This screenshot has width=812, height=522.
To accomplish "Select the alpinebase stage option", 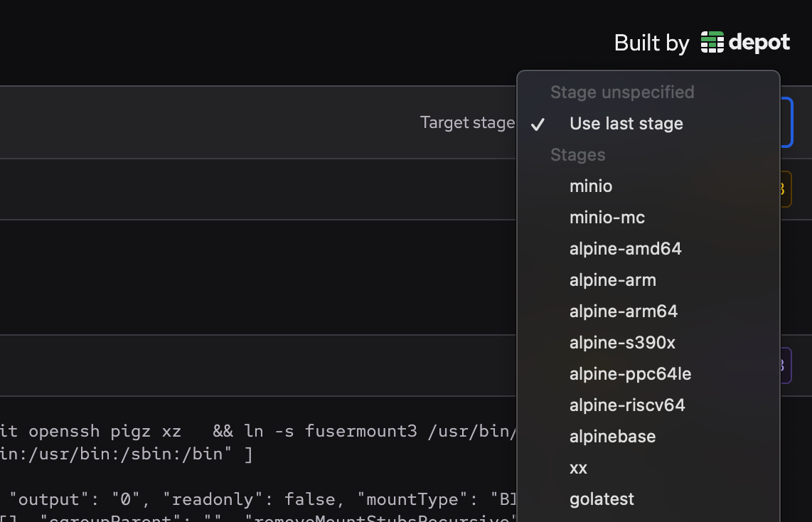I will pos(612,436).
